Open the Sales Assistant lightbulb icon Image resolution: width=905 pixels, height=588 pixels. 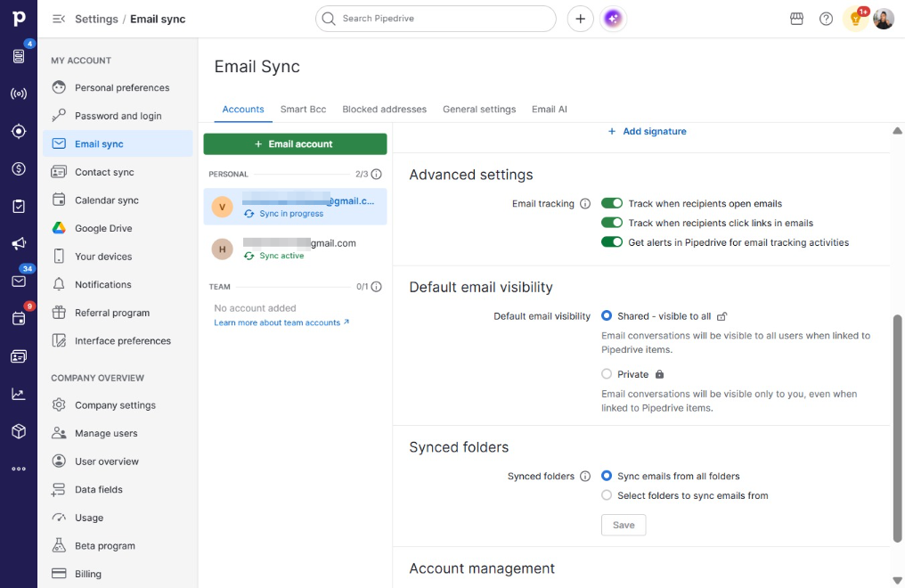click(x=855, y=19)
